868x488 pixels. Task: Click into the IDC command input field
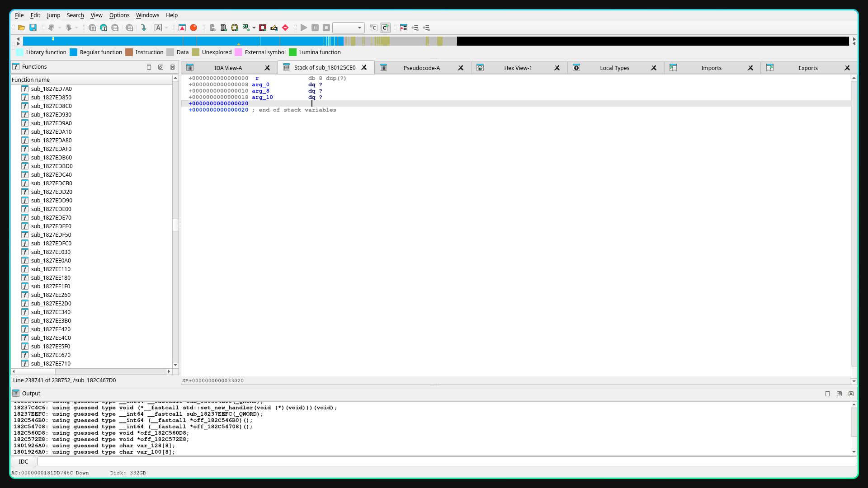coord(447,461)
